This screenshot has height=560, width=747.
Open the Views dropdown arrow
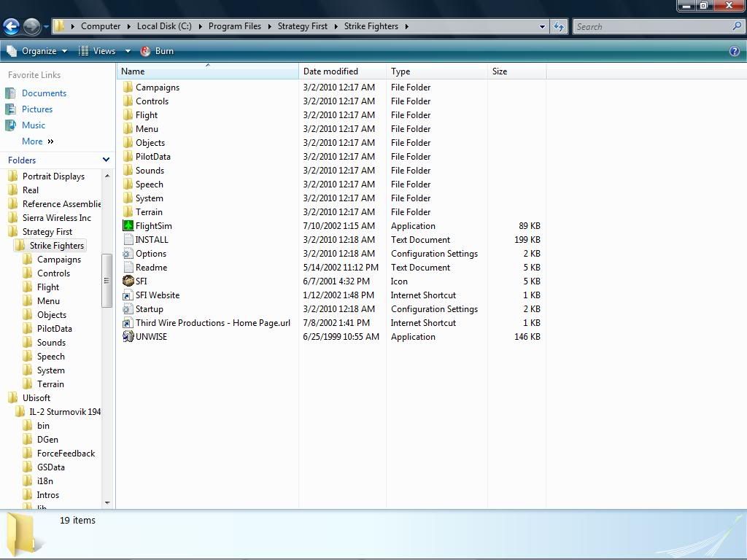128,51
